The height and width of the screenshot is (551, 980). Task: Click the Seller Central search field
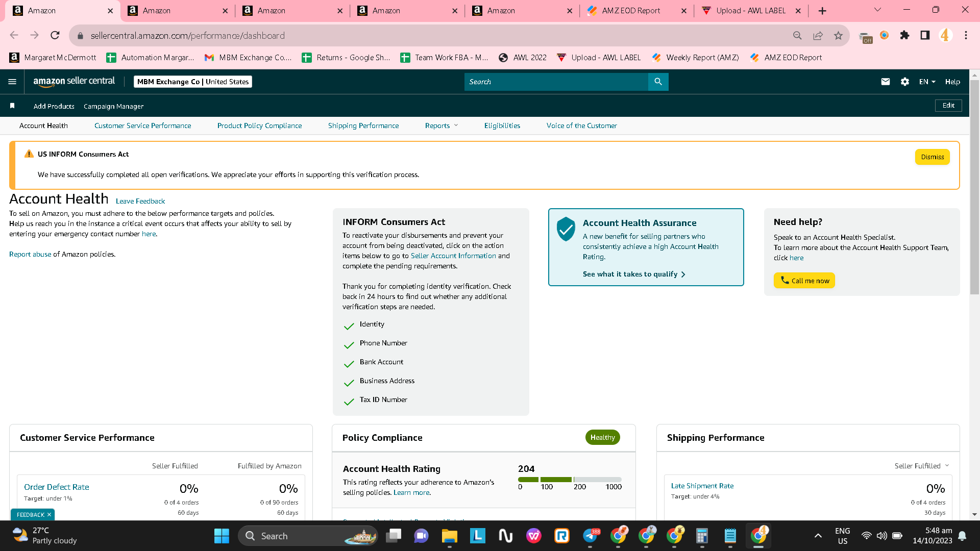tap(556, 82)
